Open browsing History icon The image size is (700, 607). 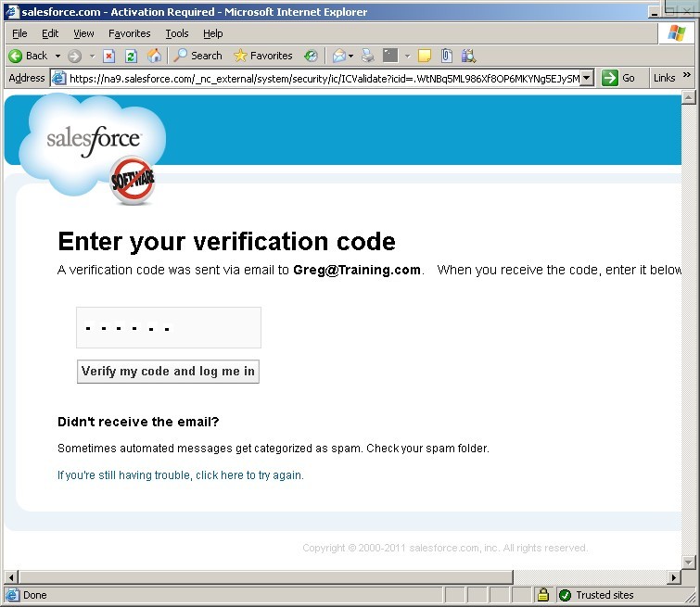[x=311, y=56]
